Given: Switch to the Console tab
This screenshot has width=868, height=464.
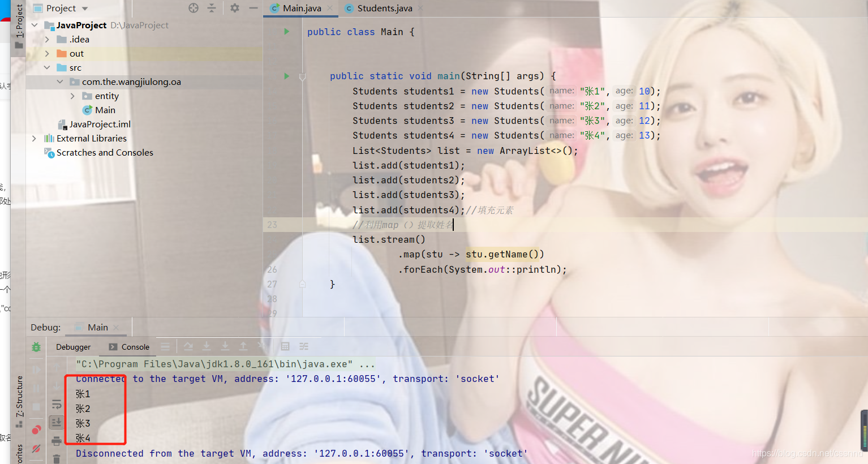Looking at the screenshot, I should [x=129, y=347].
